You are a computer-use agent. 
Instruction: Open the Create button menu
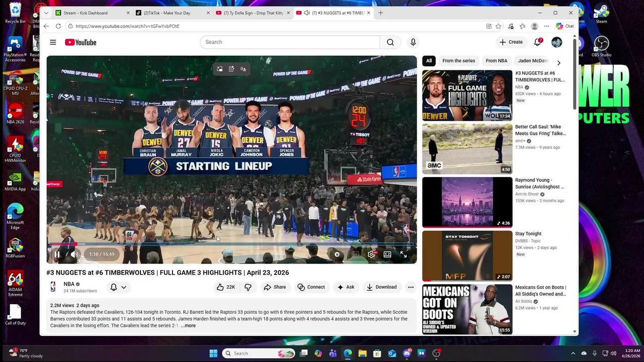click(x=511, y=42)
